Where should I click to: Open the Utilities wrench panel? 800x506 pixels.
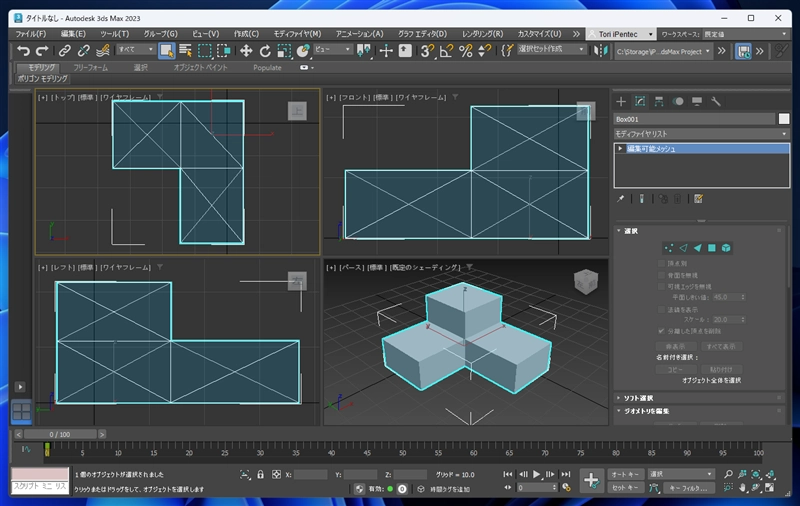(x=716, y=101)
